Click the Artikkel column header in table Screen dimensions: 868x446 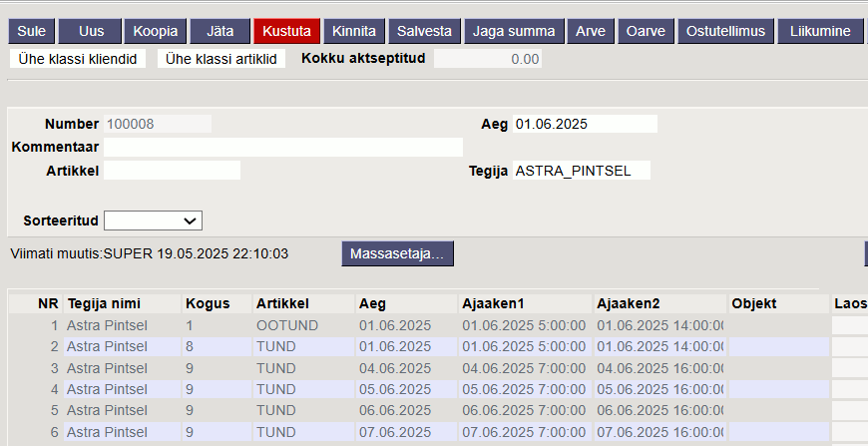303,303
